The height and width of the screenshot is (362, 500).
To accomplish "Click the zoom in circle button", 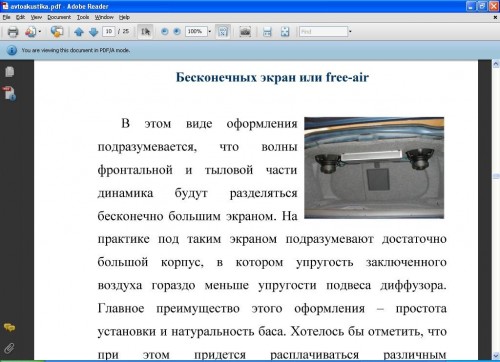I will (177, 32).
